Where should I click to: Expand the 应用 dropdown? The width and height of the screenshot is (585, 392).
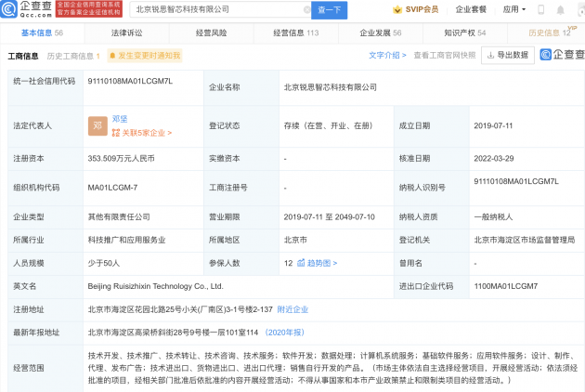click(514, 9)
